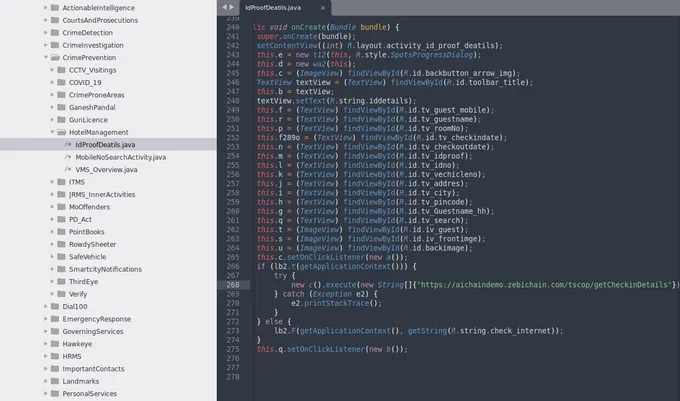This screenshot has width=680, height=401.
Task: Expand the COVID_19 folder arrow
Action: 52,82
